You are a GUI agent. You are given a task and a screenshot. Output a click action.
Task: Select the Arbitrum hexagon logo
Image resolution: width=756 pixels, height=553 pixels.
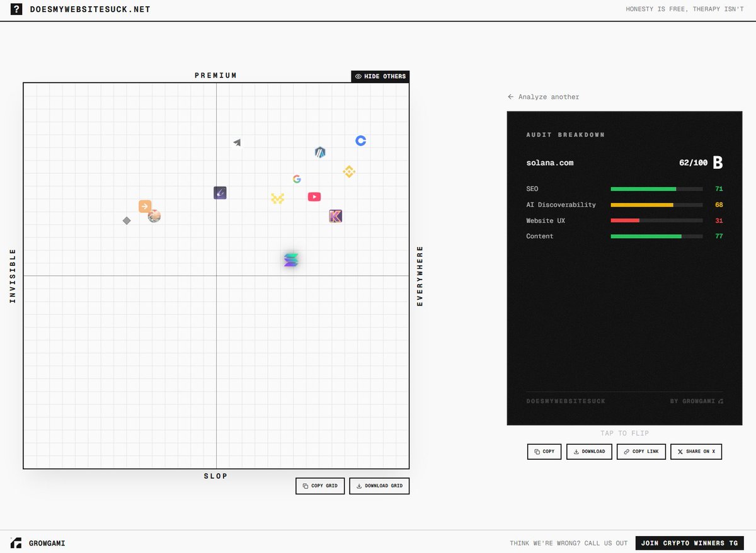click(x=320, y=152)
